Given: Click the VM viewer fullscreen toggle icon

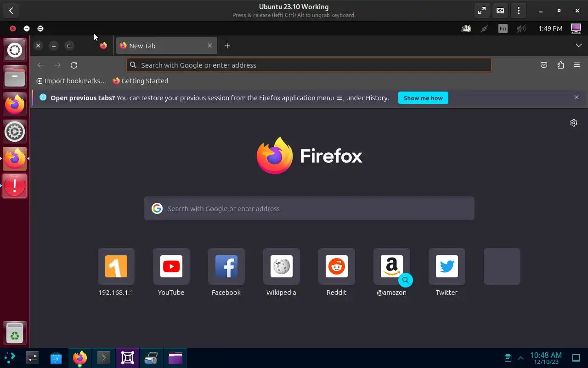Looking at the screenshot, I should 482,11.
